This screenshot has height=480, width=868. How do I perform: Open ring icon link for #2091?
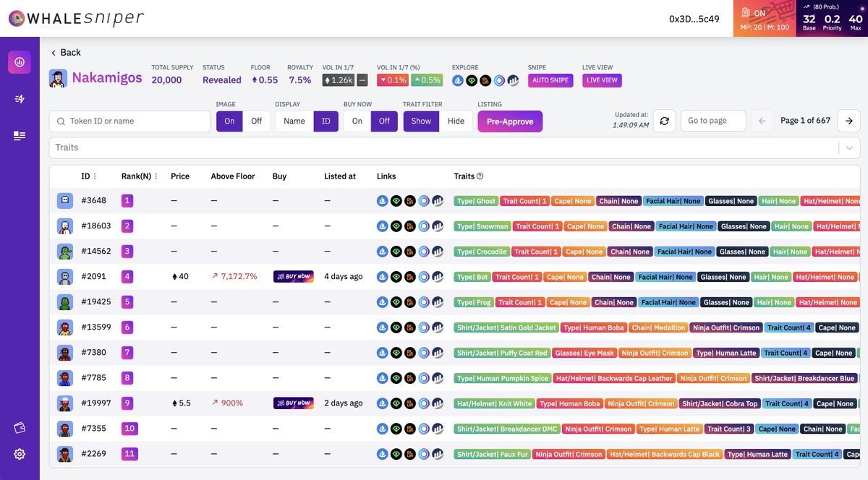(424, 277)
